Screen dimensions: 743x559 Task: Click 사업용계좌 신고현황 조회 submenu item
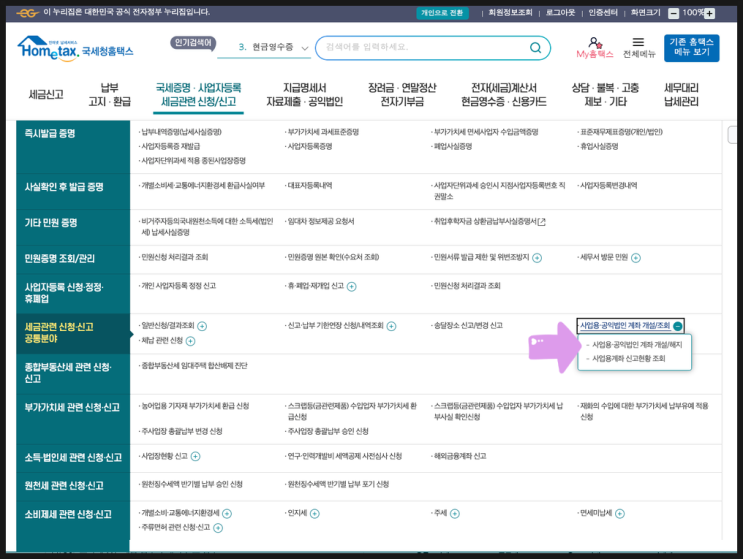tap(629, 359)
